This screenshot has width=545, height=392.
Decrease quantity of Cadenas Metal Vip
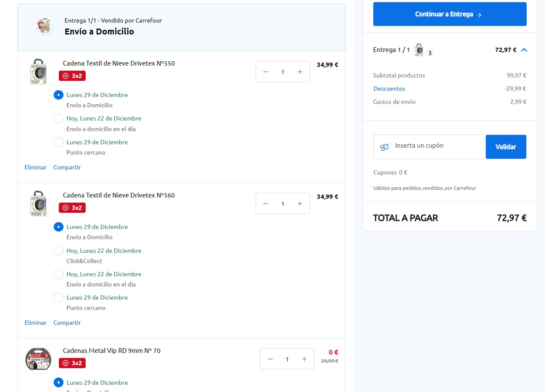(x=270, y=359)
